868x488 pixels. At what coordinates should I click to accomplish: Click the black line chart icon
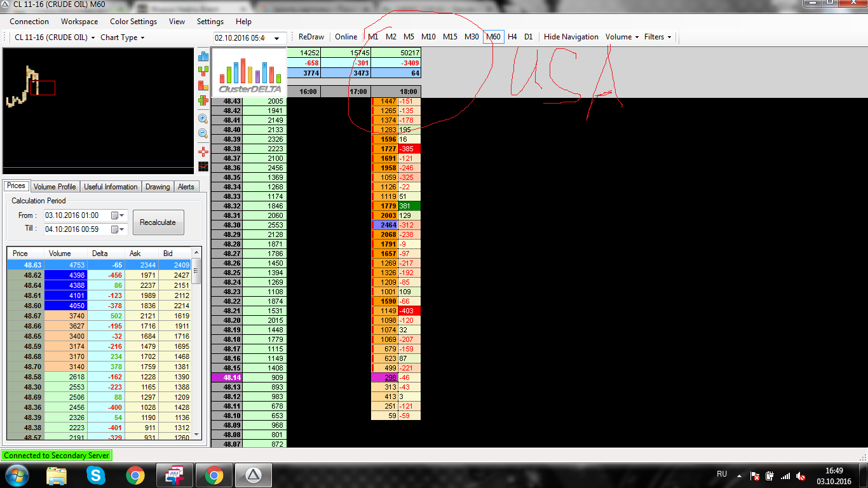203,166
